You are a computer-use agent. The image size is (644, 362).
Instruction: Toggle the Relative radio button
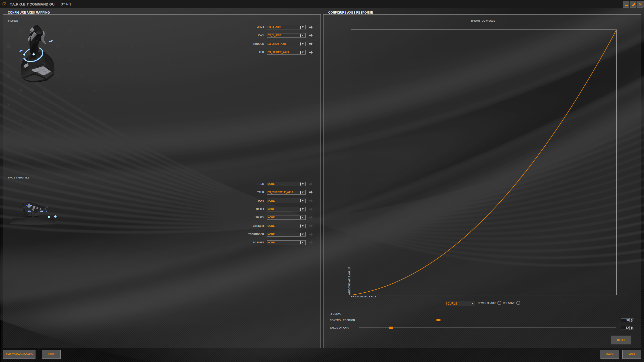(x=518, y=303)
